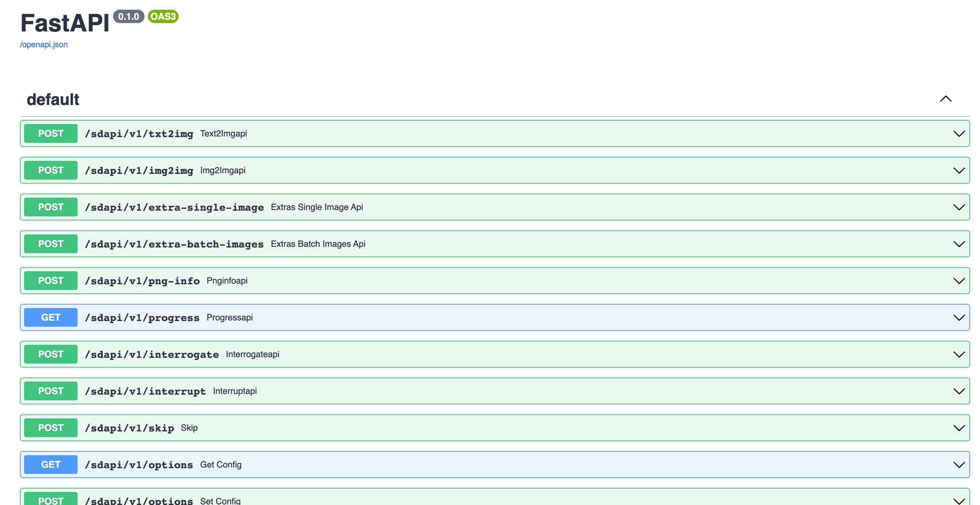Click the 0.1.0 version badge
The width and height of the screenshot is (980, 505).
[128, 16]
